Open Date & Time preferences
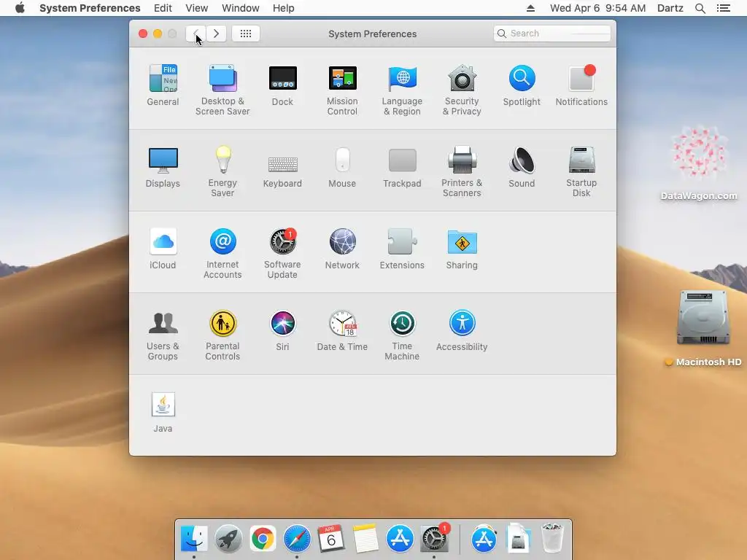This screenshot has width=747, height=560. (342, 330)
